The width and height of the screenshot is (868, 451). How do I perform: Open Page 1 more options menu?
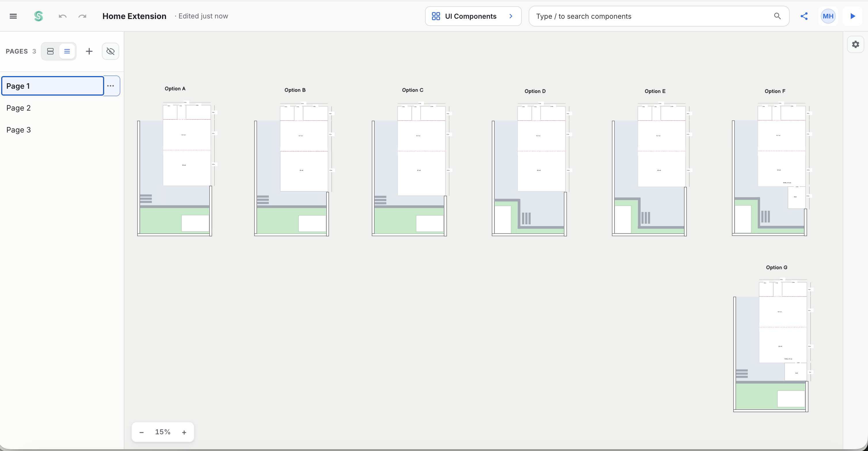click(x=111, y=86)
